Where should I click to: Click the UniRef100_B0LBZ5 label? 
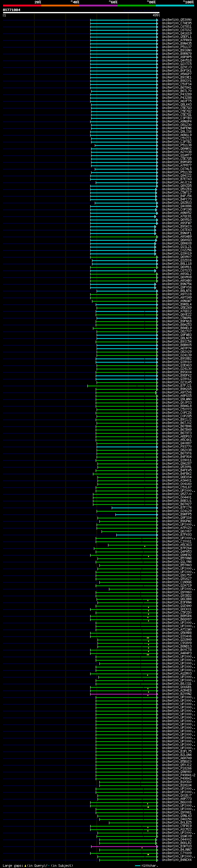pyautogui.click(x=176, y=823)
